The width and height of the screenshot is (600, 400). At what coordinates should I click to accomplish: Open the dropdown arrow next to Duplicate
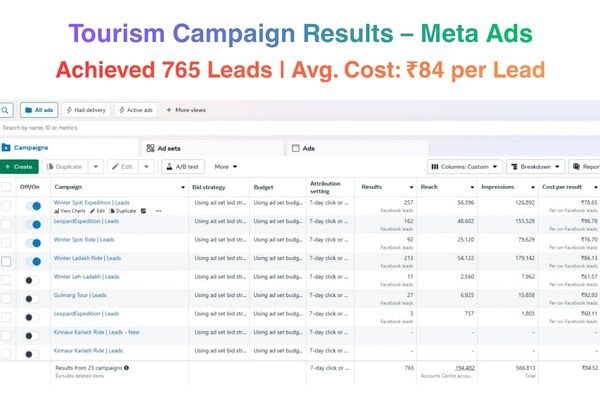pos(96,167)
